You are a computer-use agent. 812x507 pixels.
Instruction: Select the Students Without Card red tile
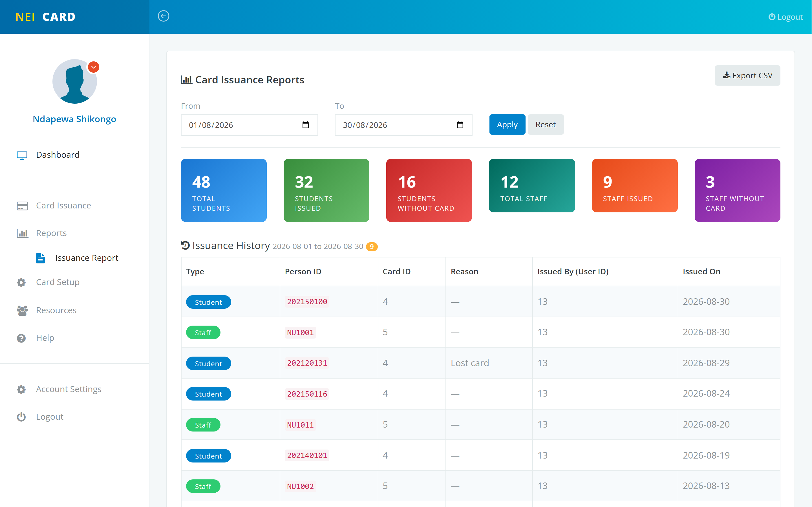point(429,190)
